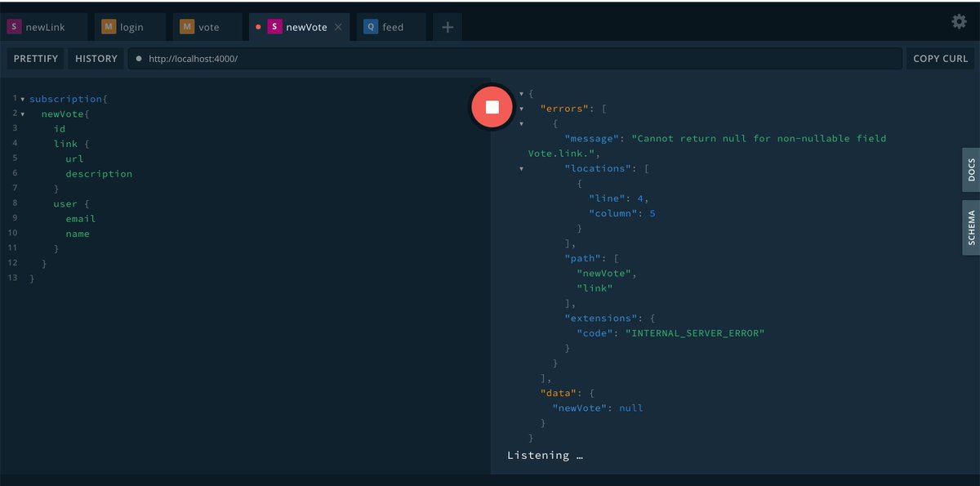The image size is (980, 486).
Task: Click the PRETTIFY button
Action: [36, 59]
